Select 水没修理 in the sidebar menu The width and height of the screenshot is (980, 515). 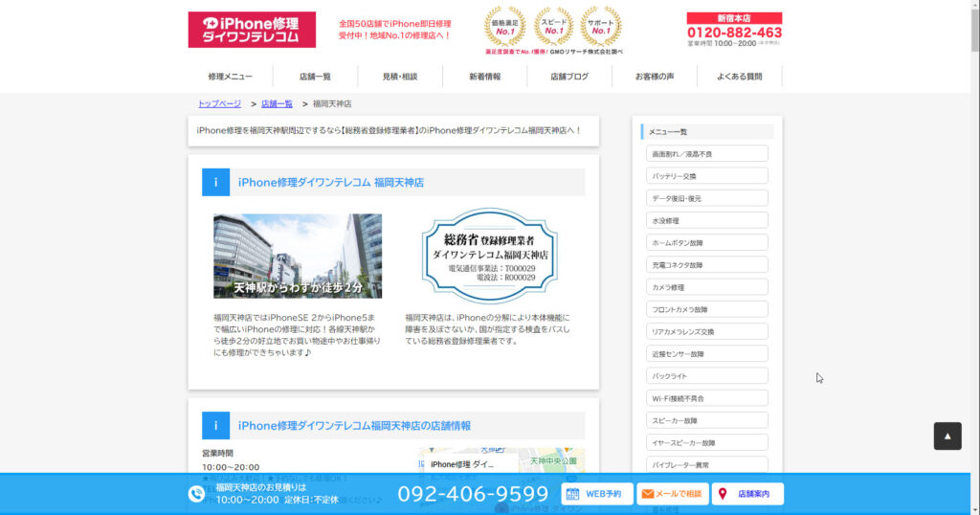pyautogui.click(x=707, y=220)
